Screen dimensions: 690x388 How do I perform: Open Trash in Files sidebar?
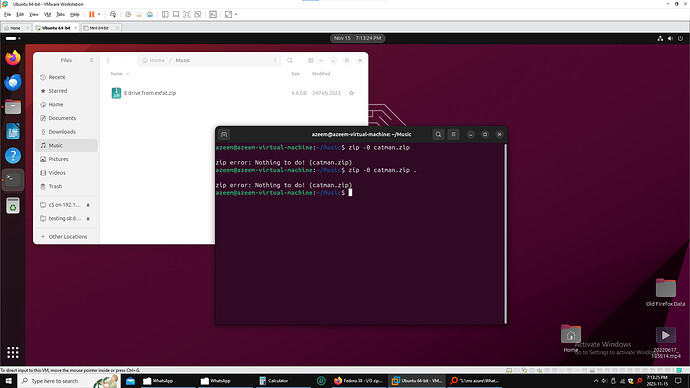click(66, 186)
